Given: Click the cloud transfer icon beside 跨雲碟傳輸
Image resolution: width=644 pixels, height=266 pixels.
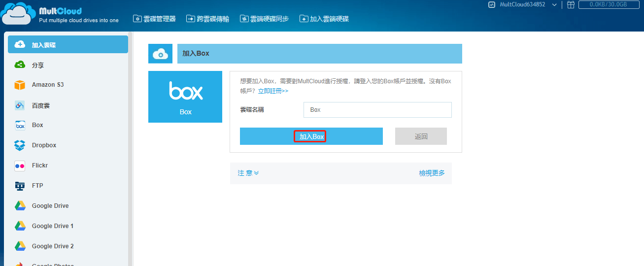Looking at the screenshot, I should 191,19.
